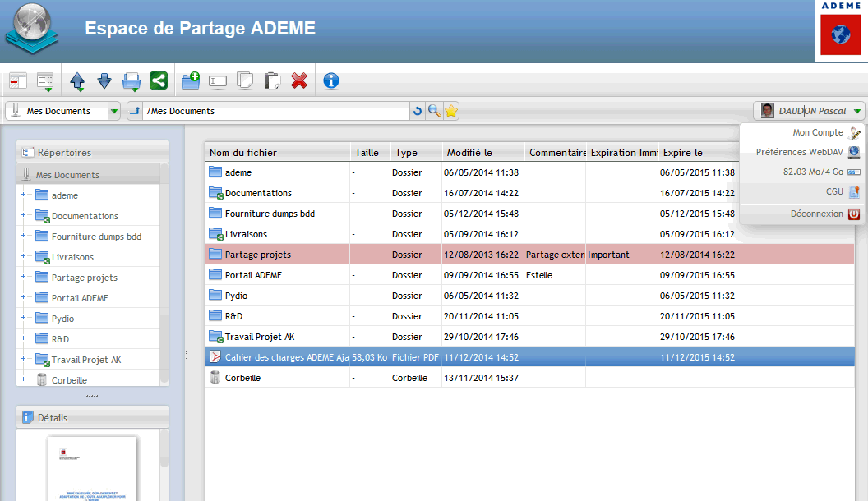Select the highlighted Partage projets row
Viewport: 868px width, 501px height.
tap(530, 255)
